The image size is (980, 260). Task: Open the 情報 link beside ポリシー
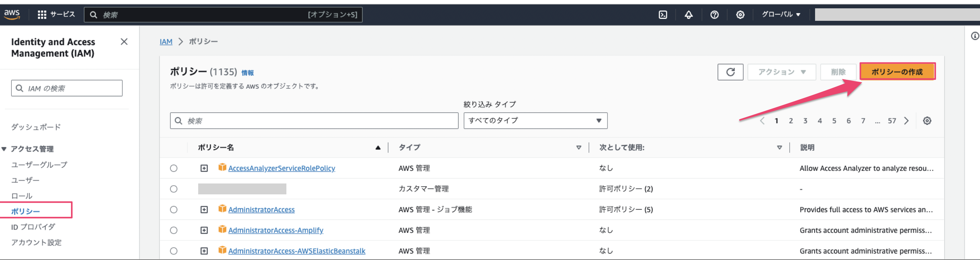[247, 72]
